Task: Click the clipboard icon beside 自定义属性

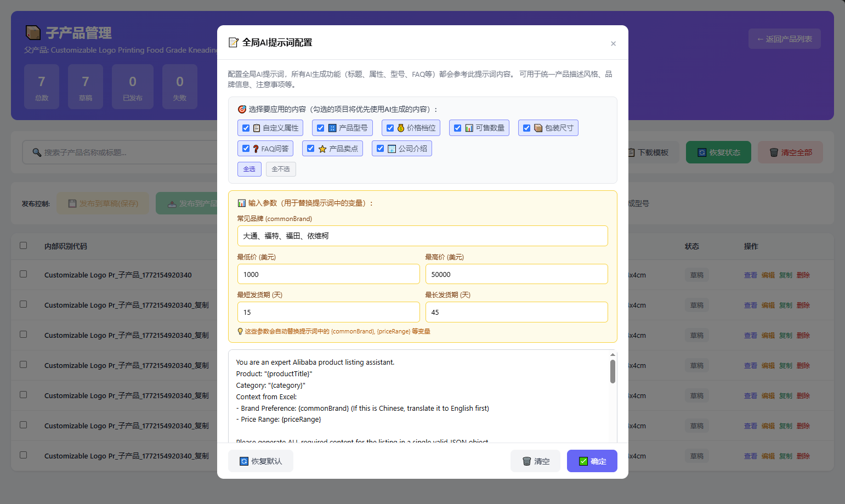Action: (x=257, y=128)
